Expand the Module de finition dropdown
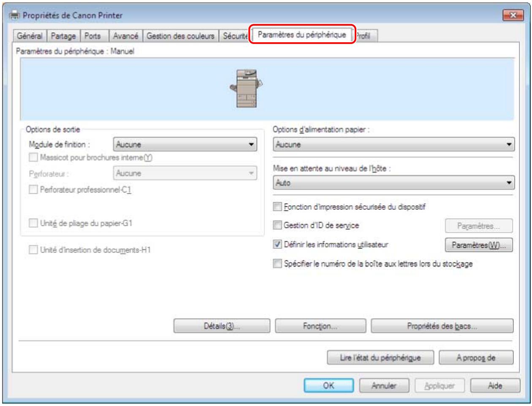Image resolution: width=532 pixels, height=406 pixels. click(x=185, y=144)
